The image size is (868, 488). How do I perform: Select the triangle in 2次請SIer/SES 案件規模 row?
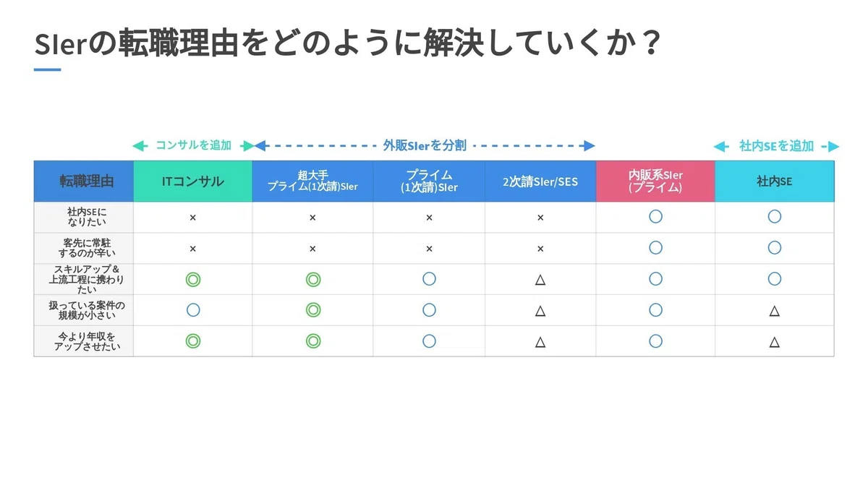click(540, 311)
